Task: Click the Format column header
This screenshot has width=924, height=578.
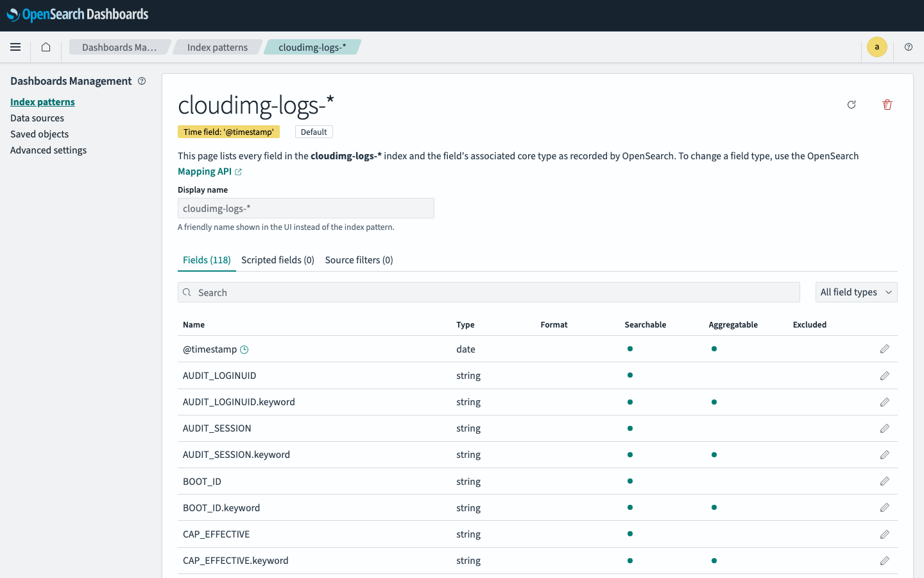Action: coord(554,325)
